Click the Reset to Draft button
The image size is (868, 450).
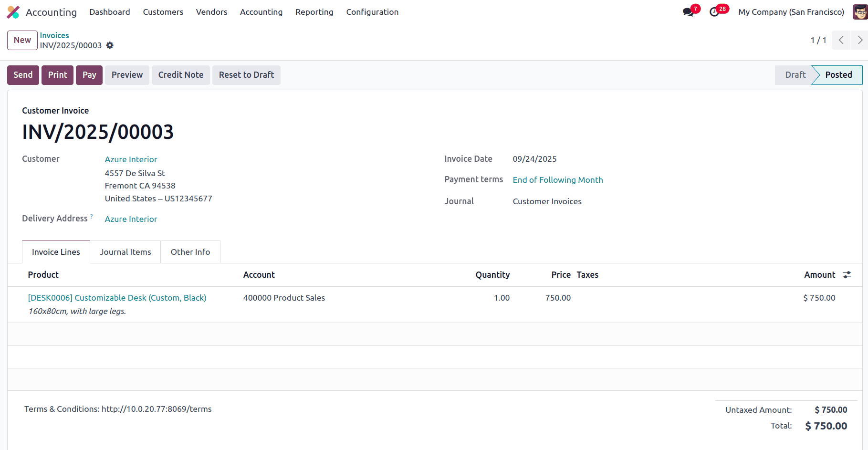(x=246, y=75)
